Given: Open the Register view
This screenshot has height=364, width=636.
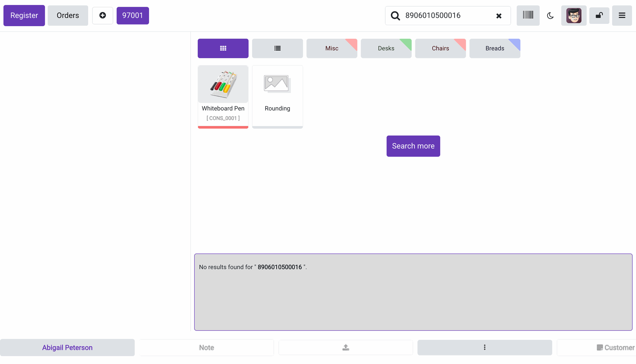Looking at the screenshot, I should pos(24,16).
